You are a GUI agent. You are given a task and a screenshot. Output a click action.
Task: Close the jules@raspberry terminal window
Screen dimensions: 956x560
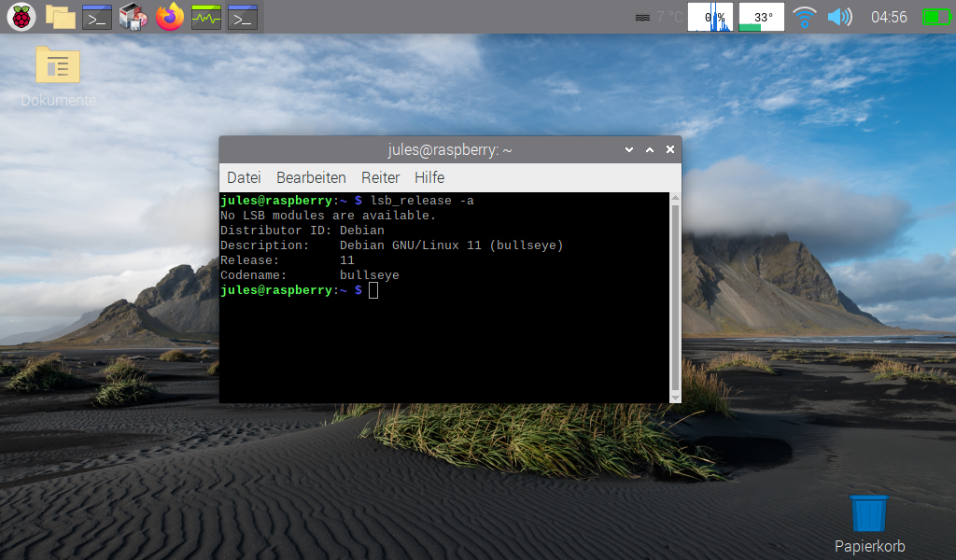pyautogui.click(x=670, y=149)
